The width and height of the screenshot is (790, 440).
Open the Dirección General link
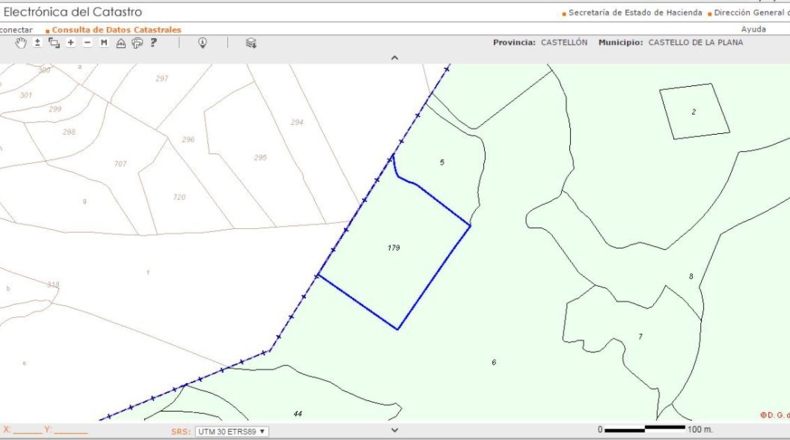coord(752,13)
